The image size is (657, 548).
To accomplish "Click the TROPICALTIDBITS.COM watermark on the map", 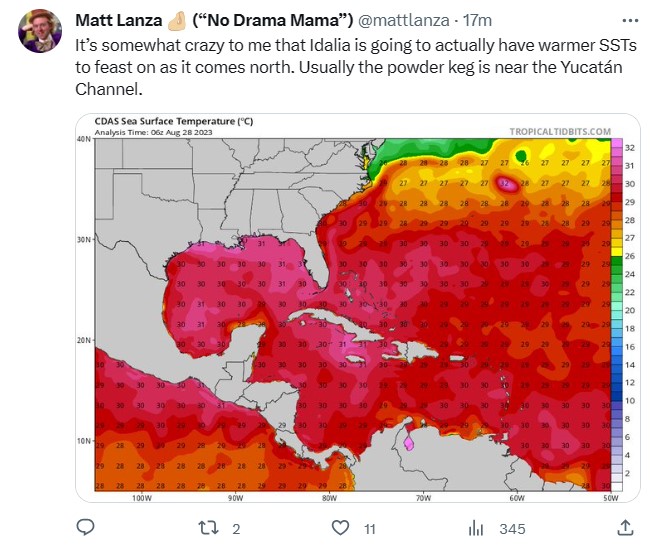I will coord(559,131).
